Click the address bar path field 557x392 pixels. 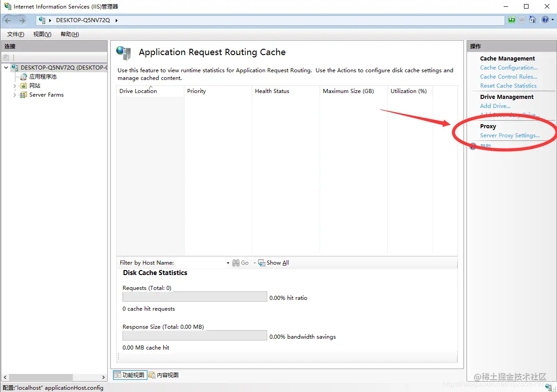(x=270, y=20)
